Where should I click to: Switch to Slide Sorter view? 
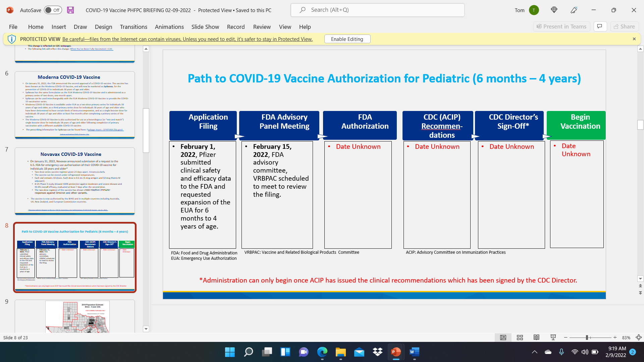[x=520, y=338]
